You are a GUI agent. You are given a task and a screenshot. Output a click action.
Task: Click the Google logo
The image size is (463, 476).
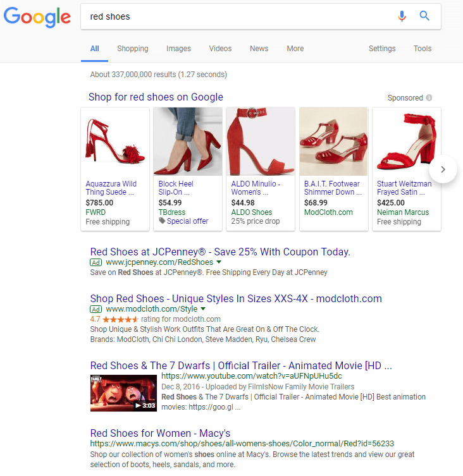[x=37, y=17]
